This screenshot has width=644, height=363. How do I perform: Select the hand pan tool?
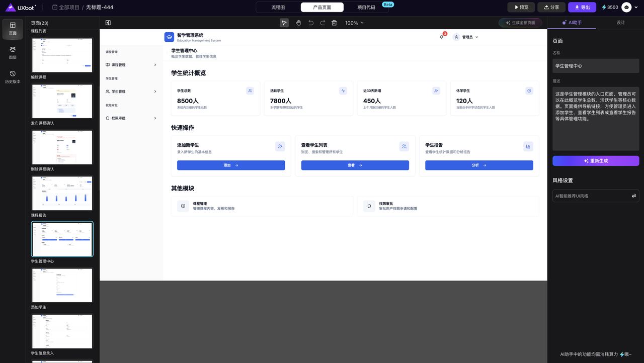(x=298, y=23)
